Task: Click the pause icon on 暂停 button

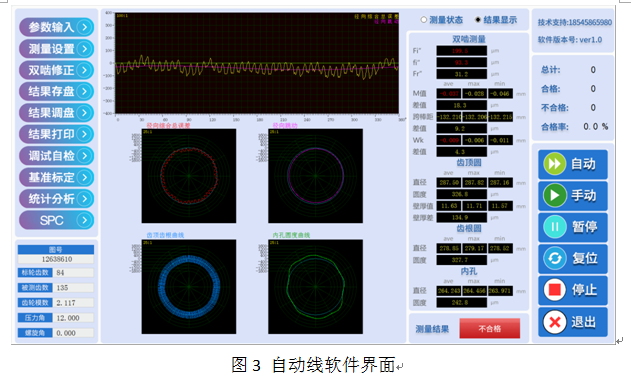Action: click(x=555, y=227)
